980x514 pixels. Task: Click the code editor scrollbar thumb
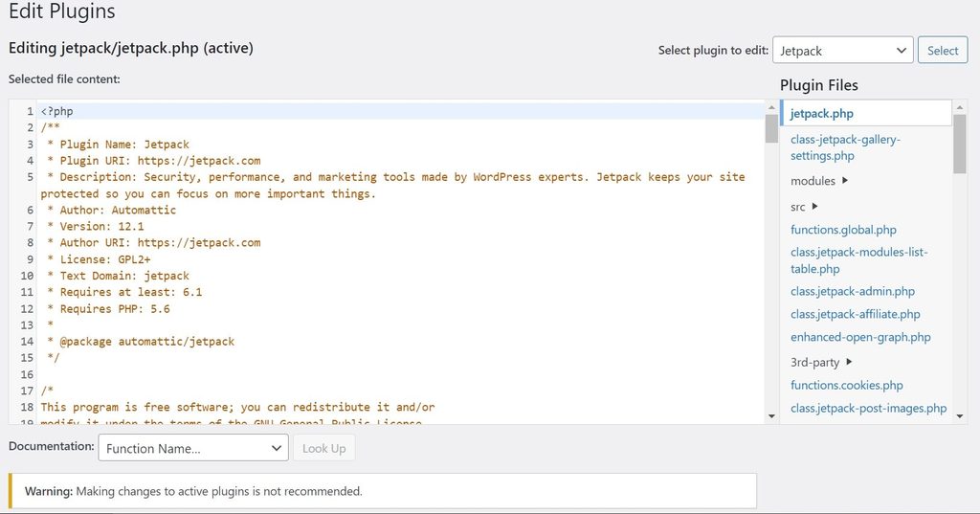point(771,129)
